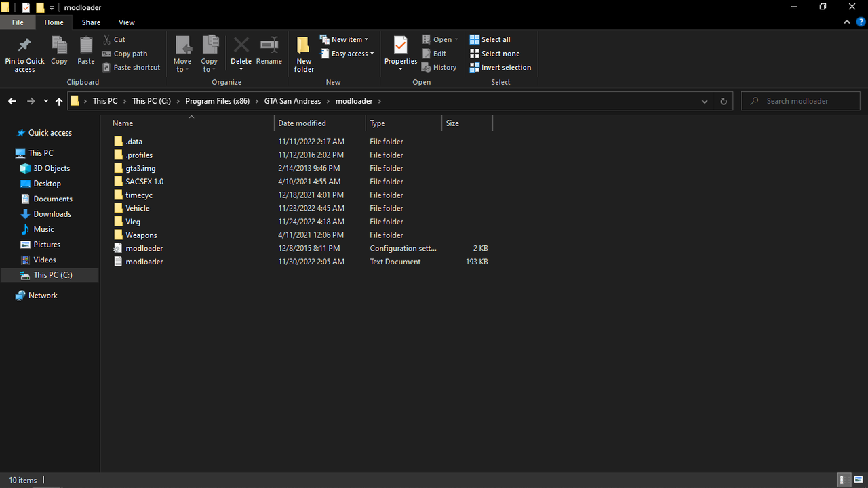Screen dimensions: 868x488
Task: Open the New item dropdown
Action: coord(344,39)
